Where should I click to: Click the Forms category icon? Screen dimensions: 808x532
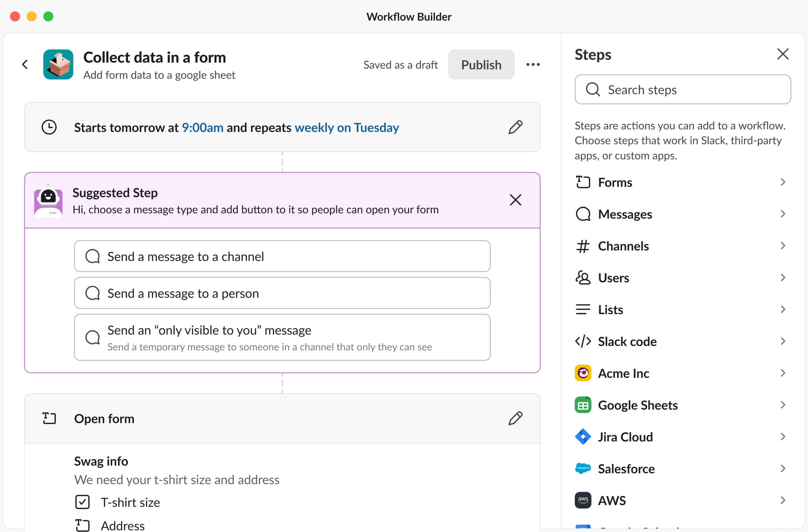[583, 182]
